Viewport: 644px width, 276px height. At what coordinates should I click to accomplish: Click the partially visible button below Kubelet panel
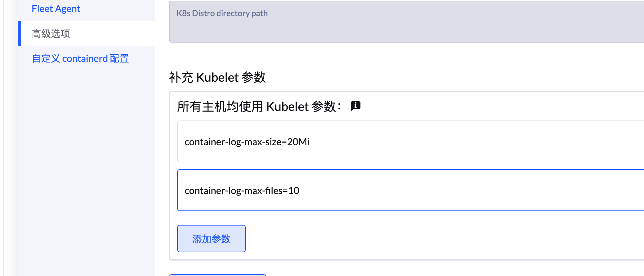pyautogui.click(x=218, y=275)
